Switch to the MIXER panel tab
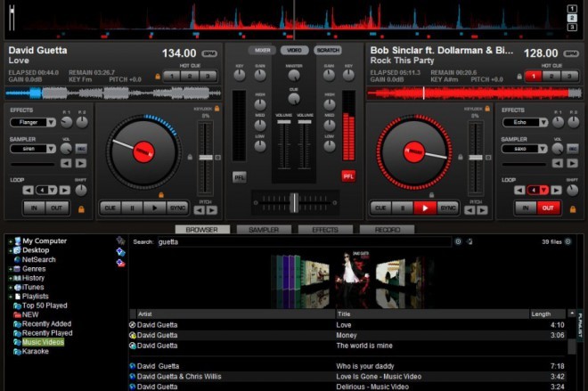Screen dimensions: 588x391 coord(262,50)
